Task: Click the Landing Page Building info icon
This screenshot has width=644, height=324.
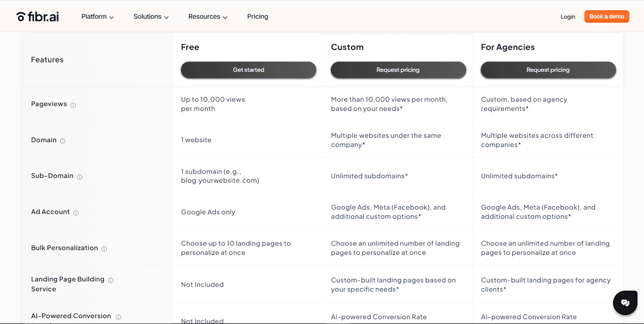Action: click(111, 280)
